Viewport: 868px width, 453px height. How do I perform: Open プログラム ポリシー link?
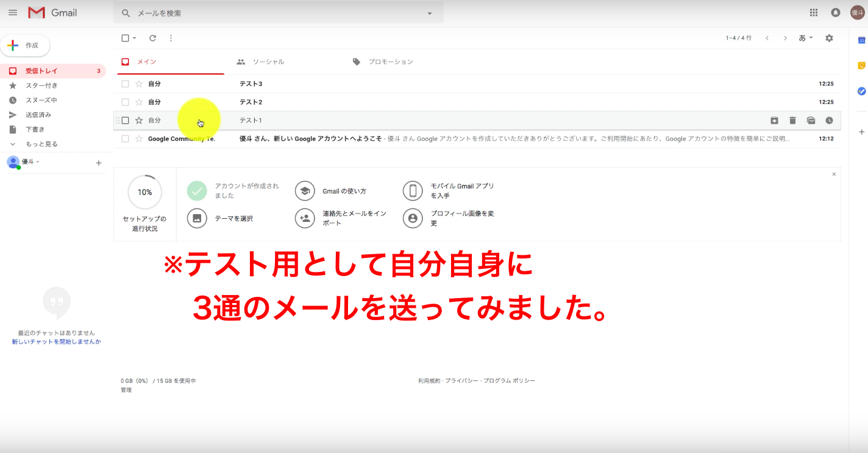510,381
